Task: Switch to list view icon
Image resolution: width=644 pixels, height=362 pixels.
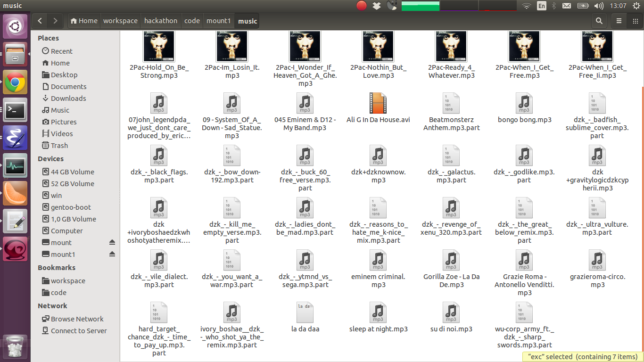Action: coord(619,21)
